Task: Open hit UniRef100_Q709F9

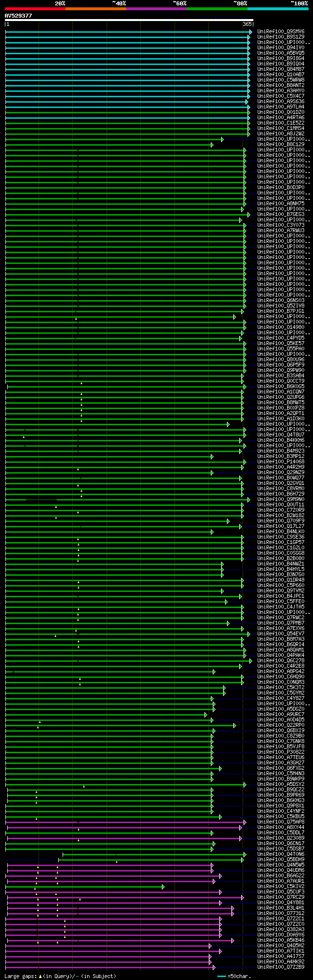Action: pos(281,521)
